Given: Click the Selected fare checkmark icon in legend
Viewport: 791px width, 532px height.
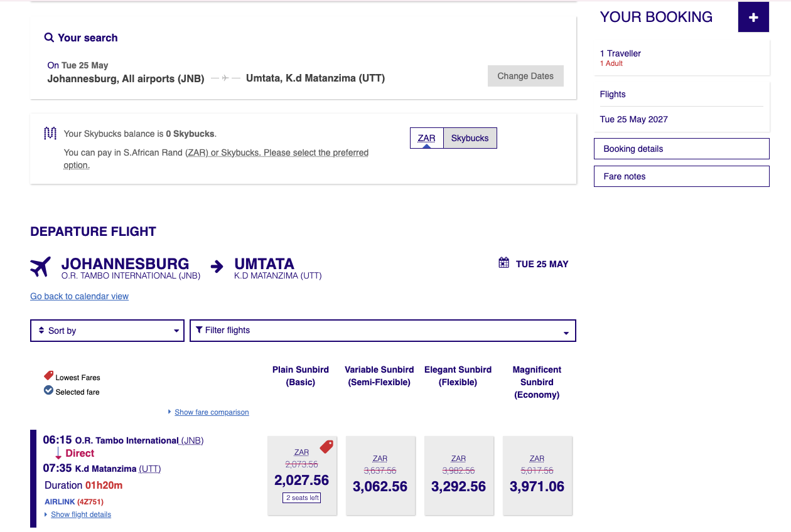Looking at the screenshot, I should [x=48, y=390].
